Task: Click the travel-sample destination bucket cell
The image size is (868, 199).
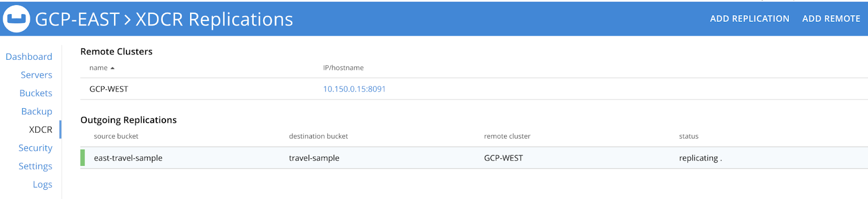Action: coord(314,158)
